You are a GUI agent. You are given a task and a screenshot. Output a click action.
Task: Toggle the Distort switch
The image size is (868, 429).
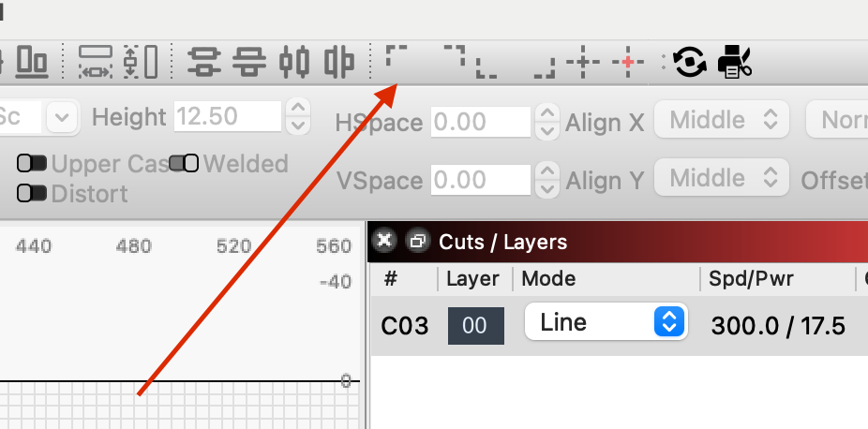[32, 194]
